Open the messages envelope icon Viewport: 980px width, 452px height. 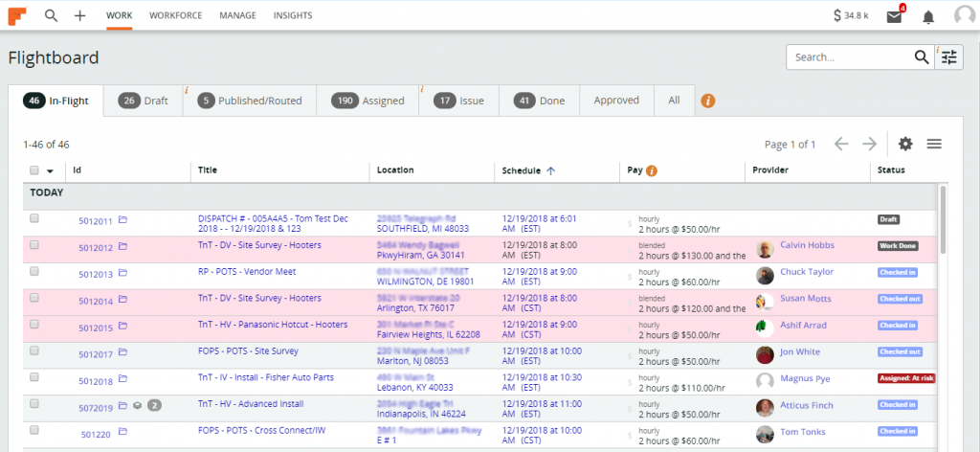[894, 16]
